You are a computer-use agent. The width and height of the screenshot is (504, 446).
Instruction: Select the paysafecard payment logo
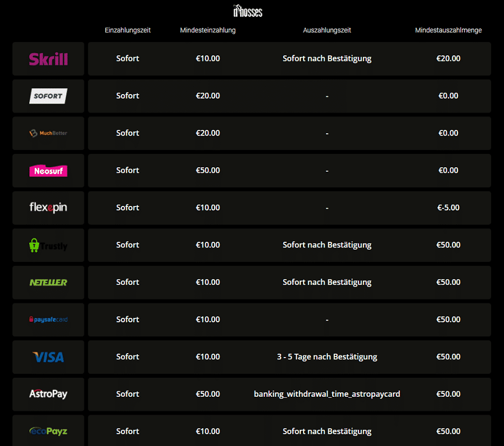click(48, 320)
